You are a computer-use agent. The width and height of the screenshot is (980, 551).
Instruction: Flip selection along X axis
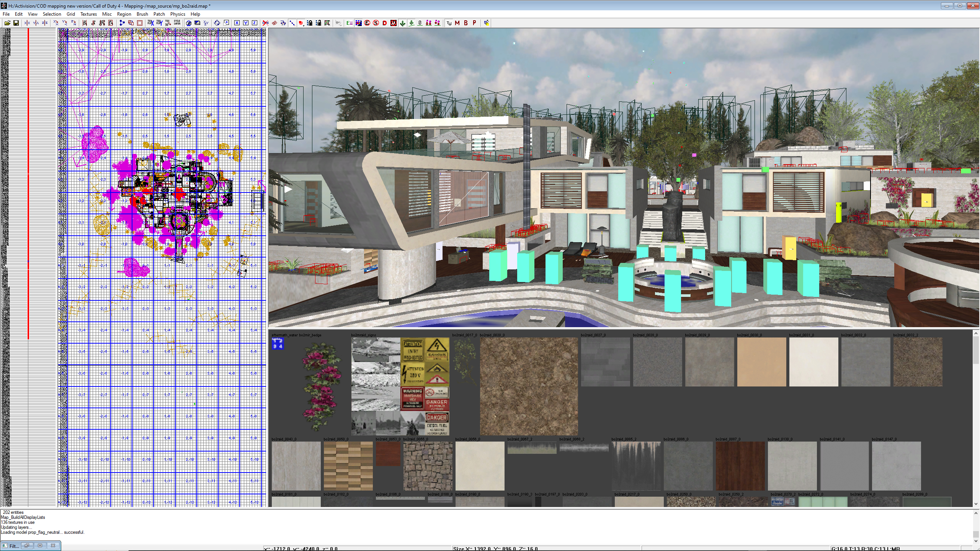[x=27, y=23]
